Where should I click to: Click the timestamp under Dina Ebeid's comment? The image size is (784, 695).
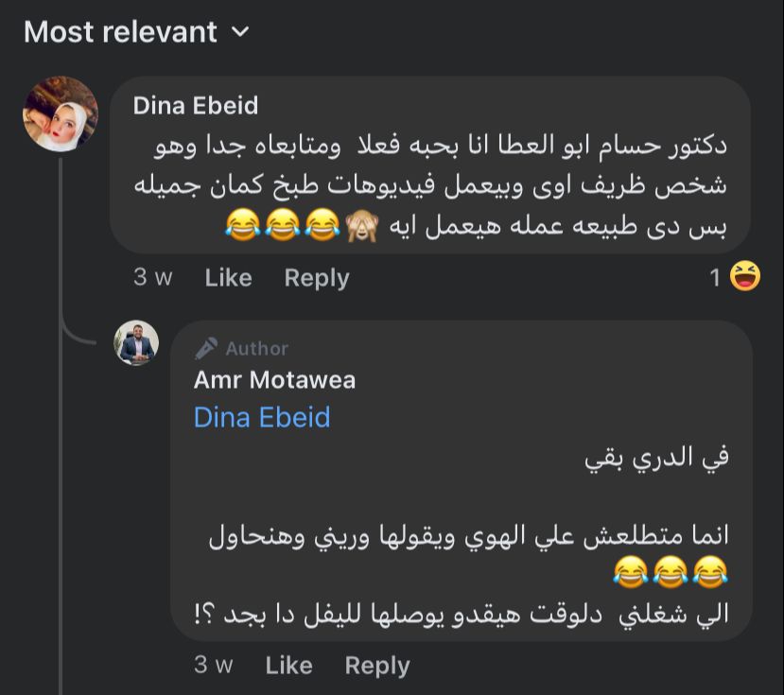click(x=152, y=278)
